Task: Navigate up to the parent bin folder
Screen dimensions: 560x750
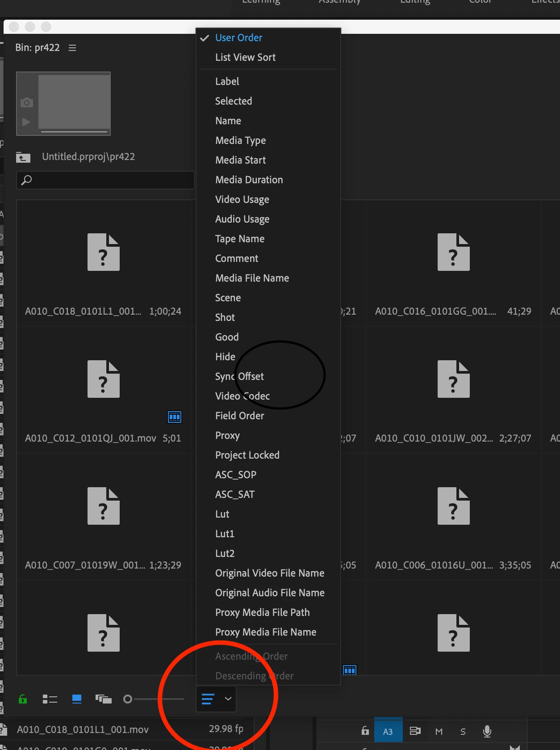Action: (x=23, y=157)
